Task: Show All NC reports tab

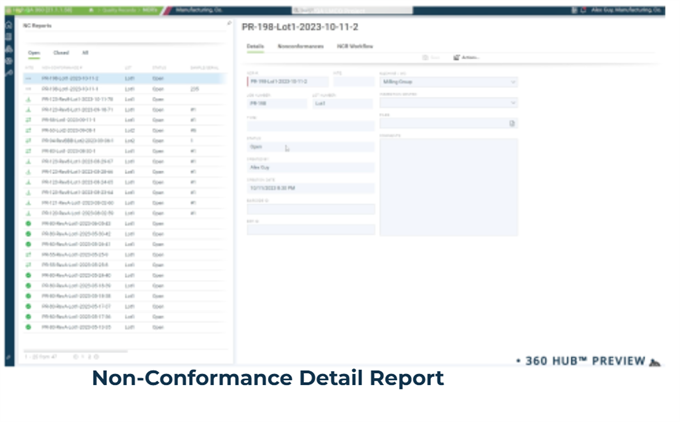Action: tap(85, 53)
